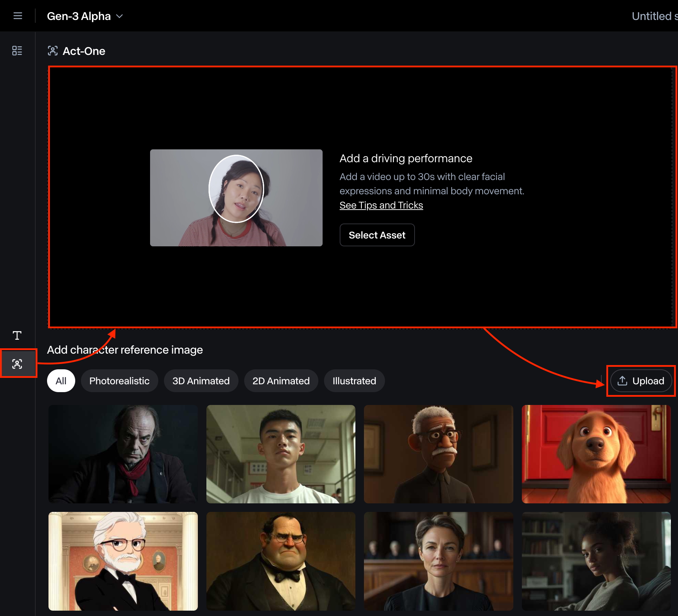Screen dimensions: 678x616
Task: Select the All filter tab
Action: pos(61,381)
